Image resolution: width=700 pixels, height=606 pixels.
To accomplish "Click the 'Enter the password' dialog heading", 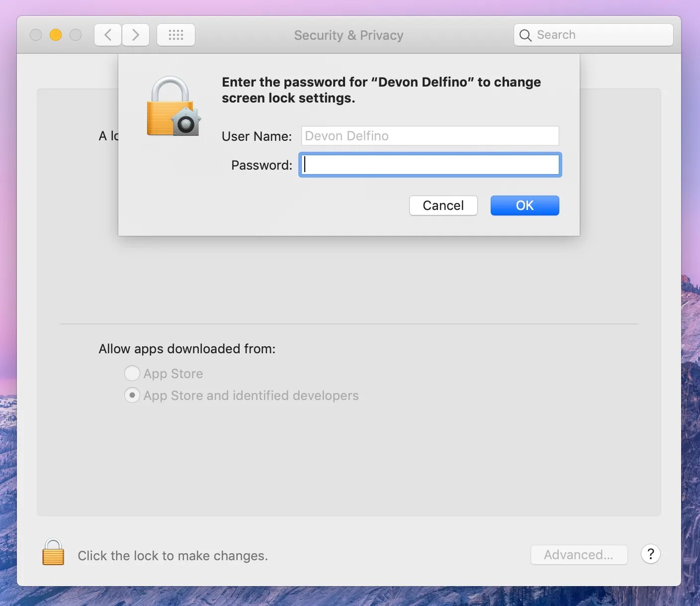I will (381, 90).
